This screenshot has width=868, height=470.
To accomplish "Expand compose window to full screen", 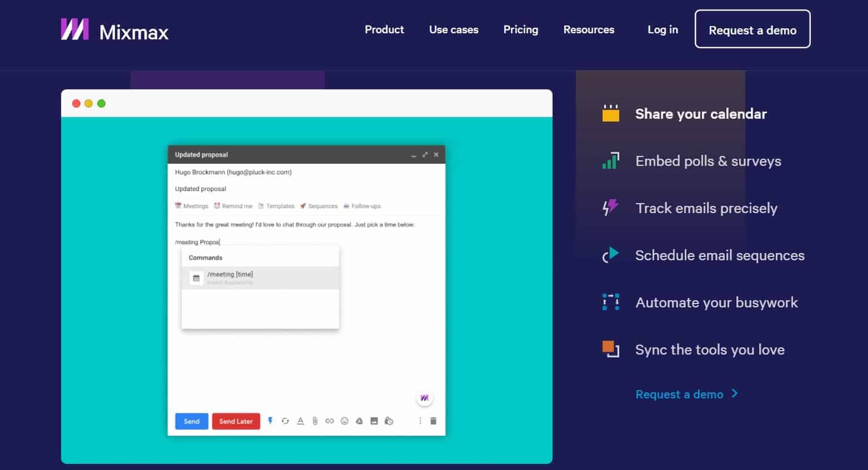I will 425,155.
